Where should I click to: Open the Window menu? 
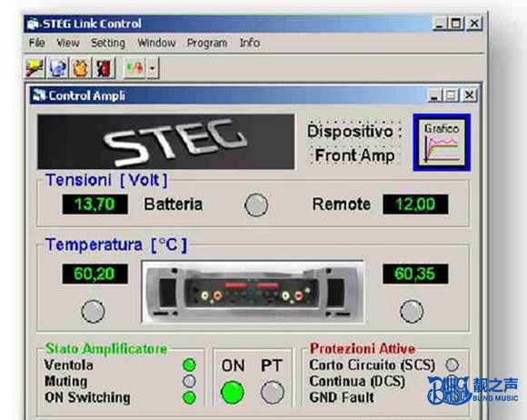(x=156, y=43)
